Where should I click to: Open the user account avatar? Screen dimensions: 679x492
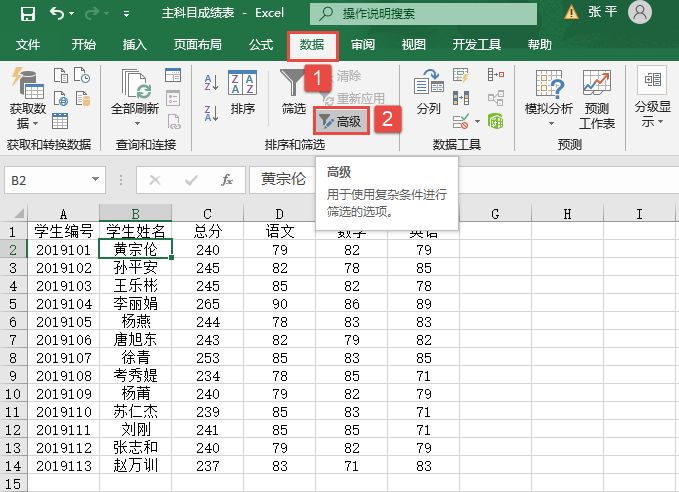tap(640, 12)
